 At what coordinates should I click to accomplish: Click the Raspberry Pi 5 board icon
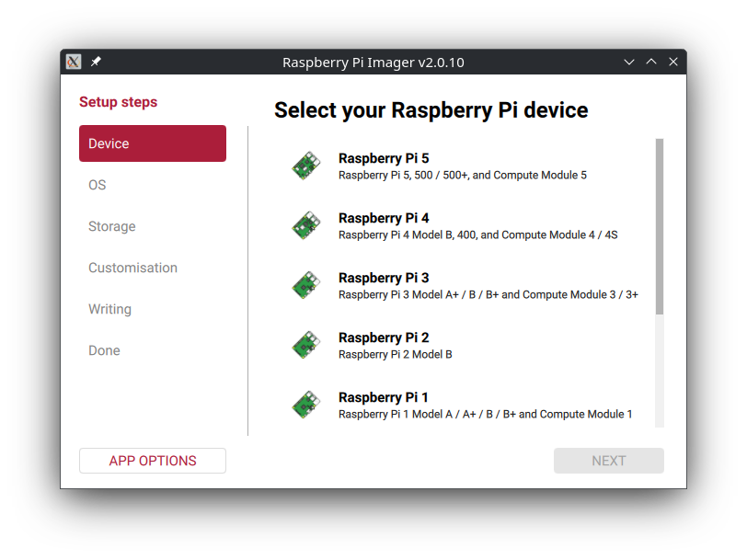click(306, 166)
